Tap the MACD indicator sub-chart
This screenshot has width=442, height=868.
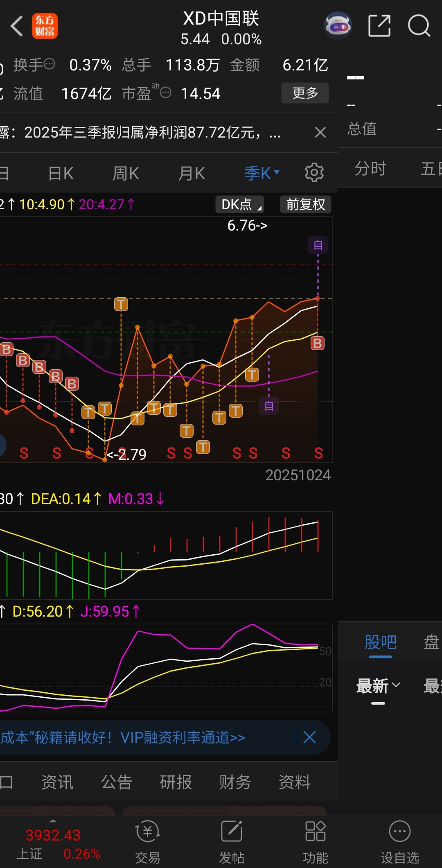tap(166, 555)
